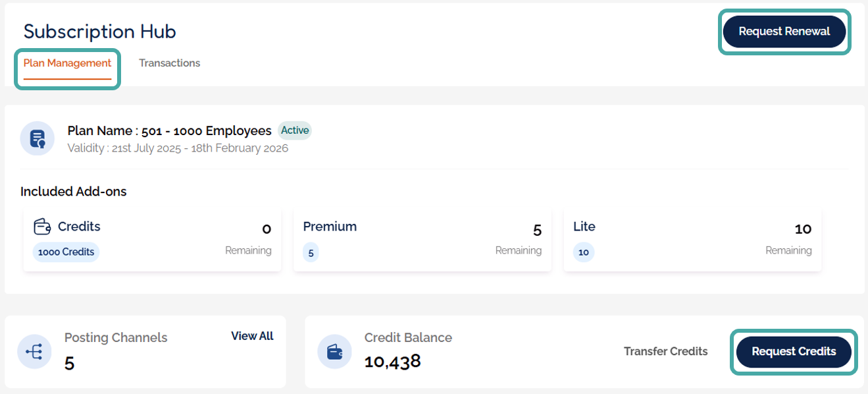Open the Transfer Credits link
Screen dimensions: 868x394
click(665, 351)
